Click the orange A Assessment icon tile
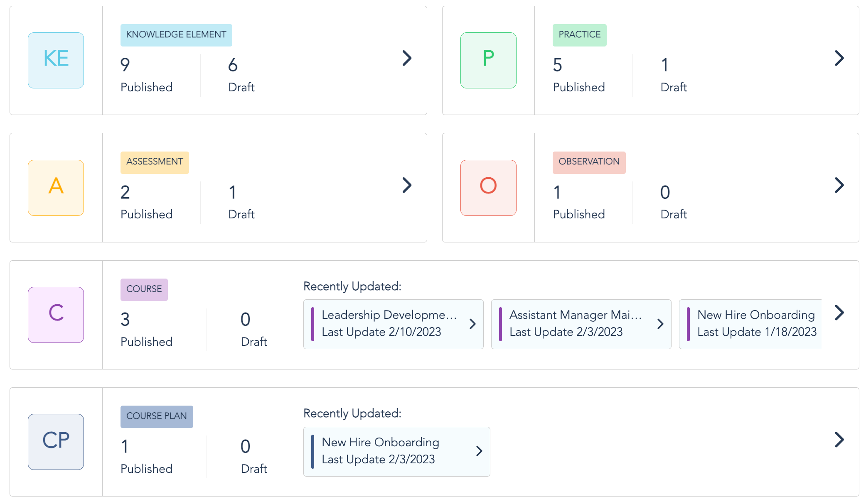The image size is (866, 504). pos(56,188)
